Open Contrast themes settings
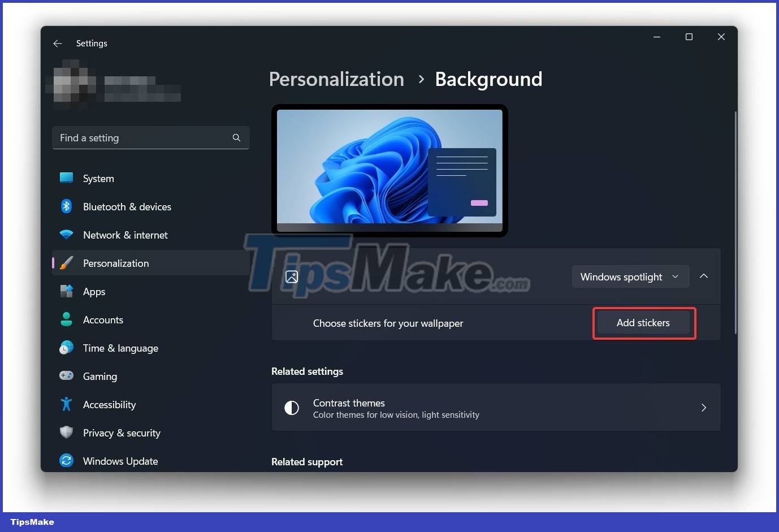Viewport: 779px width, 532px height. pos(496,408)
